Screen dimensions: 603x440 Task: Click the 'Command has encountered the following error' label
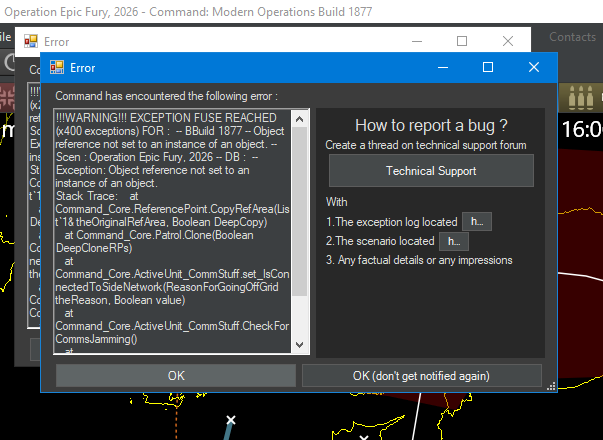click(x=167, y=96)
